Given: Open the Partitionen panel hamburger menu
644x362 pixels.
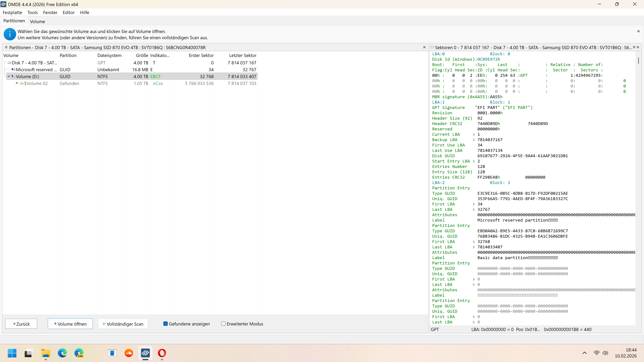Looking at the screenshot, I should 6,47.
